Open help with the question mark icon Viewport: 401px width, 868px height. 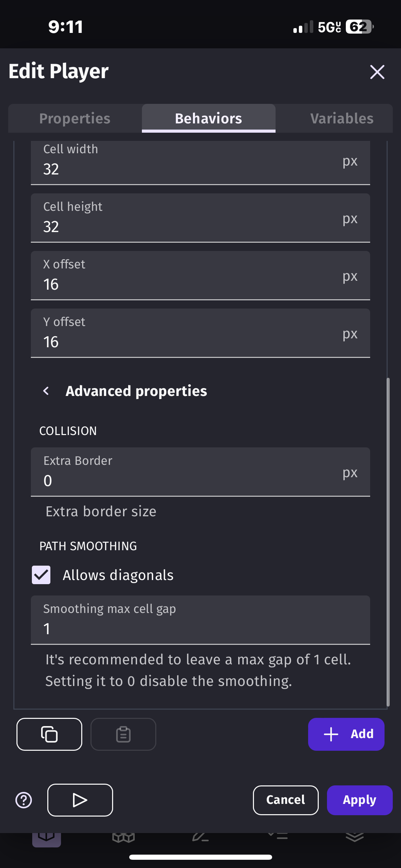click(24, 800)
